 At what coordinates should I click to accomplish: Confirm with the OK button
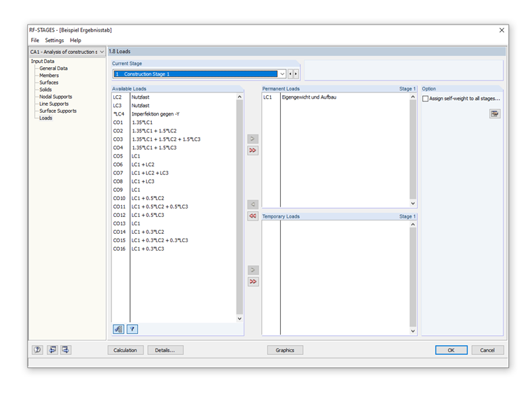(x=451, y=350)
